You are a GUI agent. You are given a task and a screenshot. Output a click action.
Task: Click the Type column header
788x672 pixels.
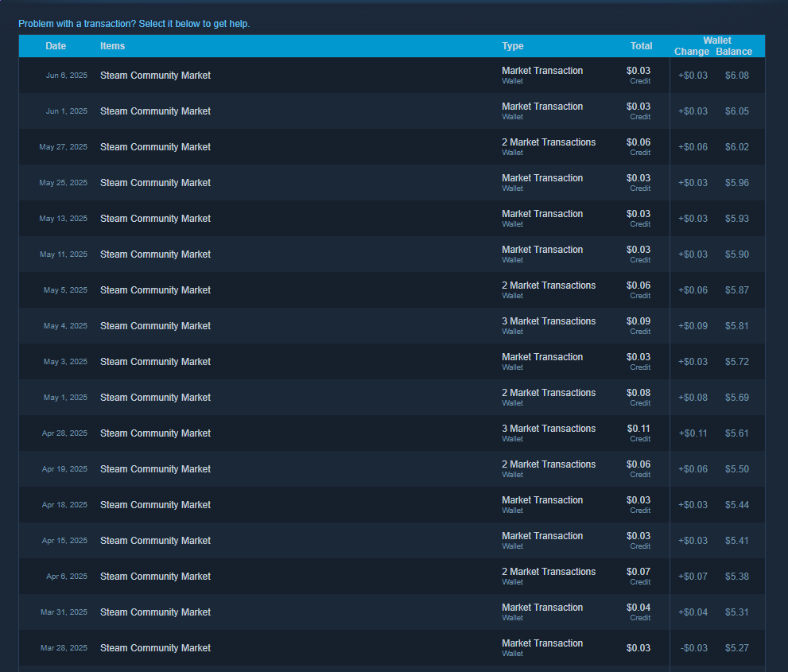tap(513, 46)
